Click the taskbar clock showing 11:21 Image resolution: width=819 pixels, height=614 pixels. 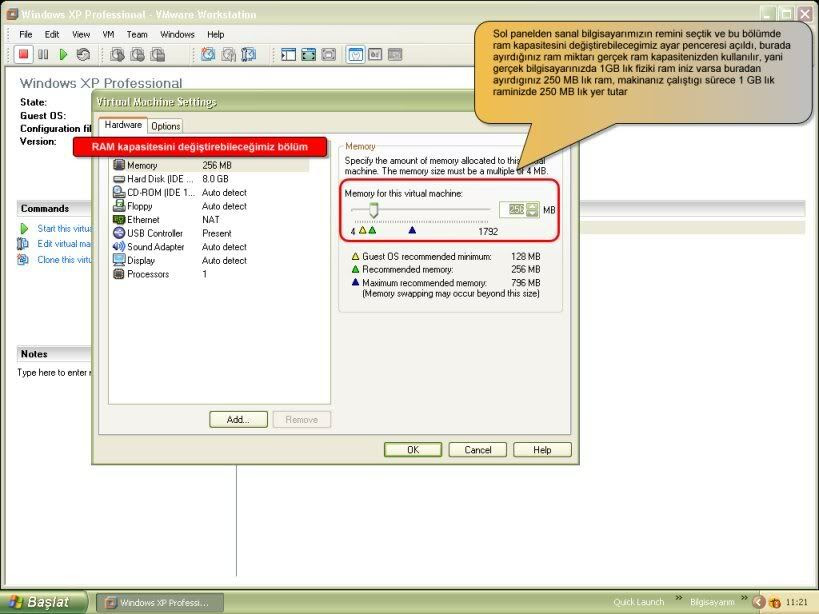tap(797, 603)
